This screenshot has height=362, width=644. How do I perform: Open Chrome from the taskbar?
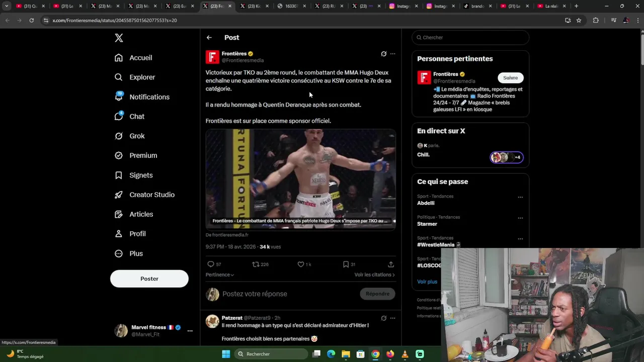[x=375, y=354]
